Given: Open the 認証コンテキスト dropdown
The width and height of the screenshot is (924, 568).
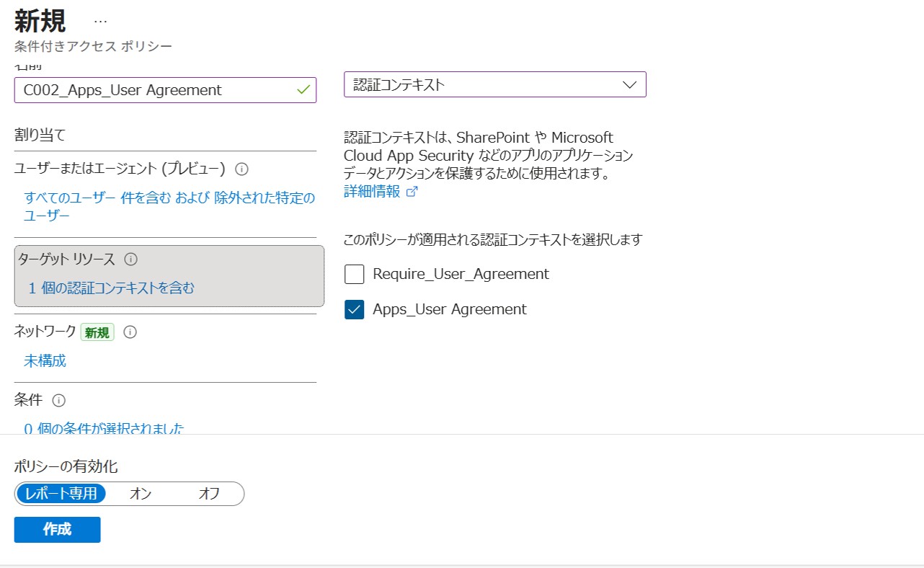Looking at the screenshot, I should 494,84.
